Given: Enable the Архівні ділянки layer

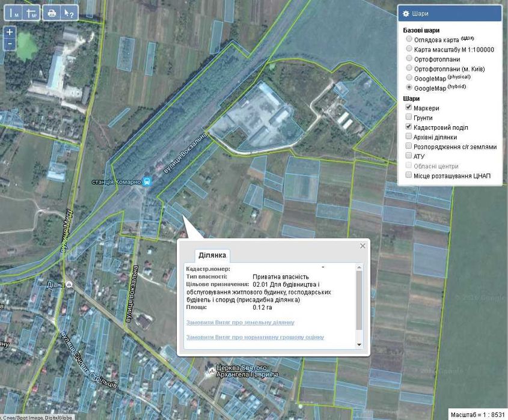Looking at the screenshot, I should 409,136.
